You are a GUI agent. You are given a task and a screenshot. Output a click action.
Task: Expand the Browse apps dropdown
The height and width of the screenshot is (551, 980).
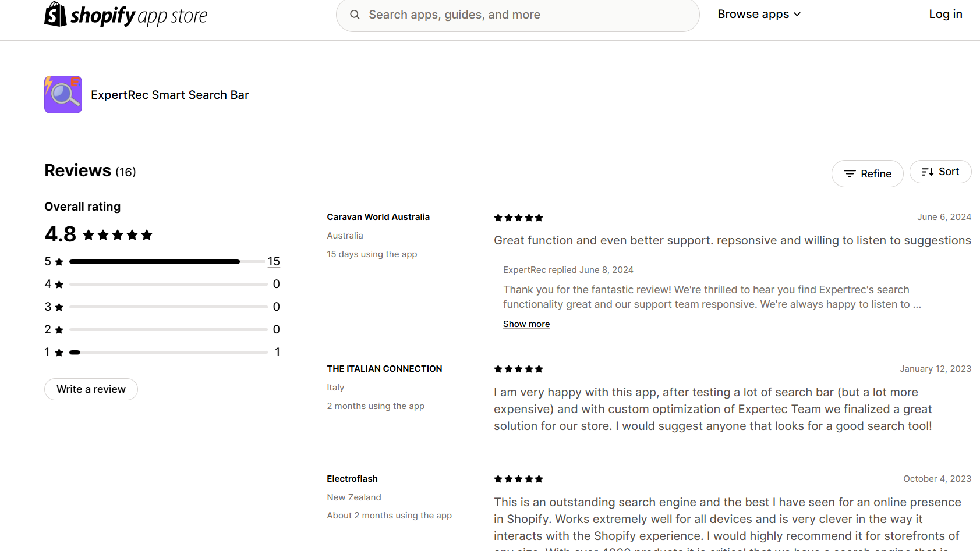pyautogui.click(x=759, y=14)
